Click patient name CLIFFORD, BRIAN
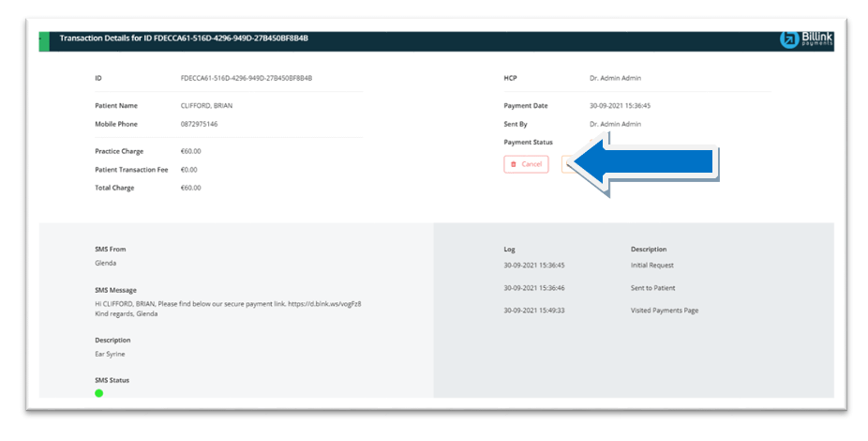The image size is (868, 441). coord(206,106)
